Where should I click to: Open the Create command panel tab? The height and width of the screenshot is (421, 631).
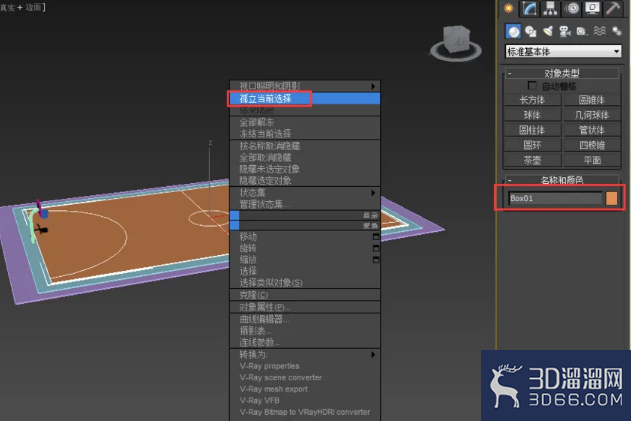click(509, 8)
